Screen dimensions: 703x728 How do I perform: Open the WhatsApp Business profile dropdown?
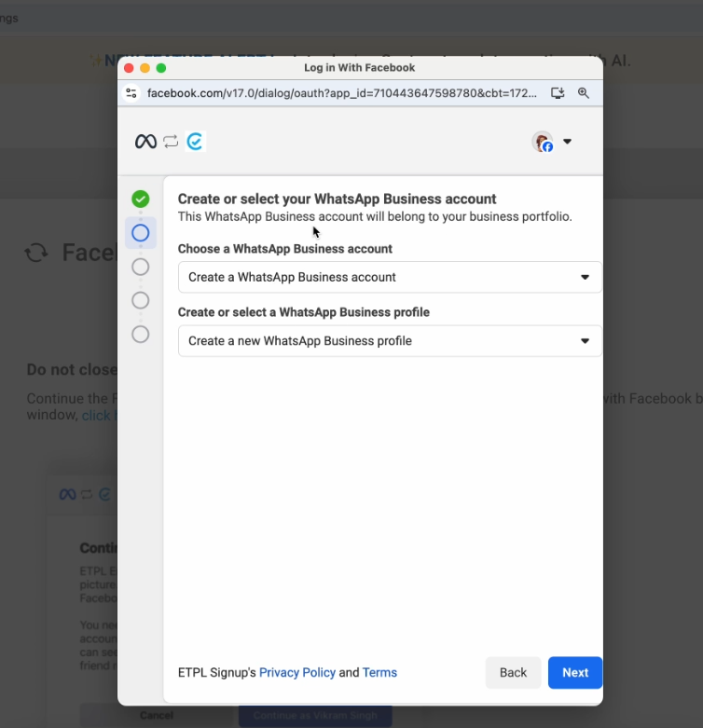click(390, 341)
